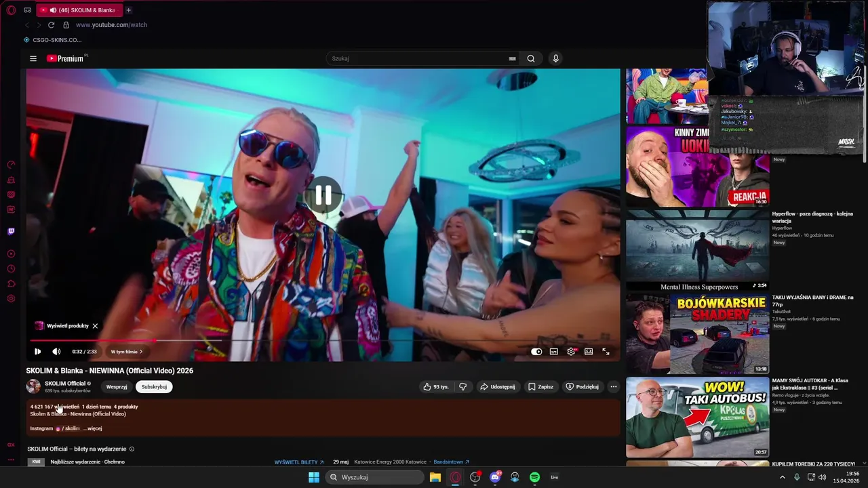Open the on-screen keyboard in search box
This screenshot has height=488, width=868.
(x=513, y=58)
